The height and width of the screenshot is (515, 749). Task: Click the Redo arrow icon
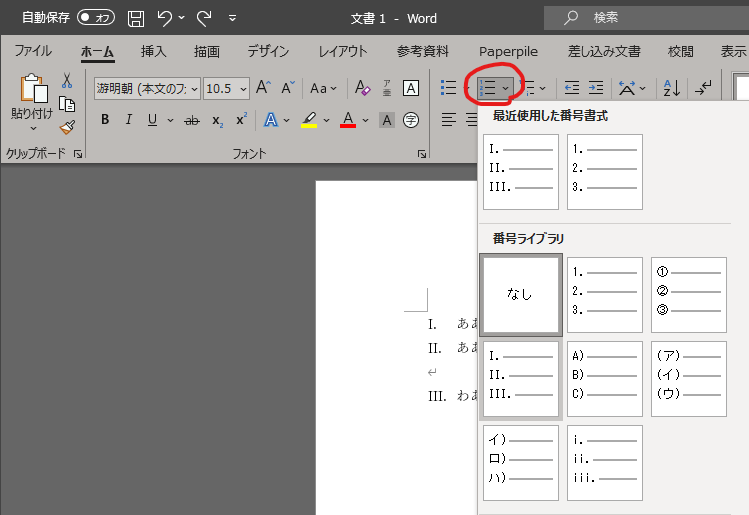[x=204, y=18]
